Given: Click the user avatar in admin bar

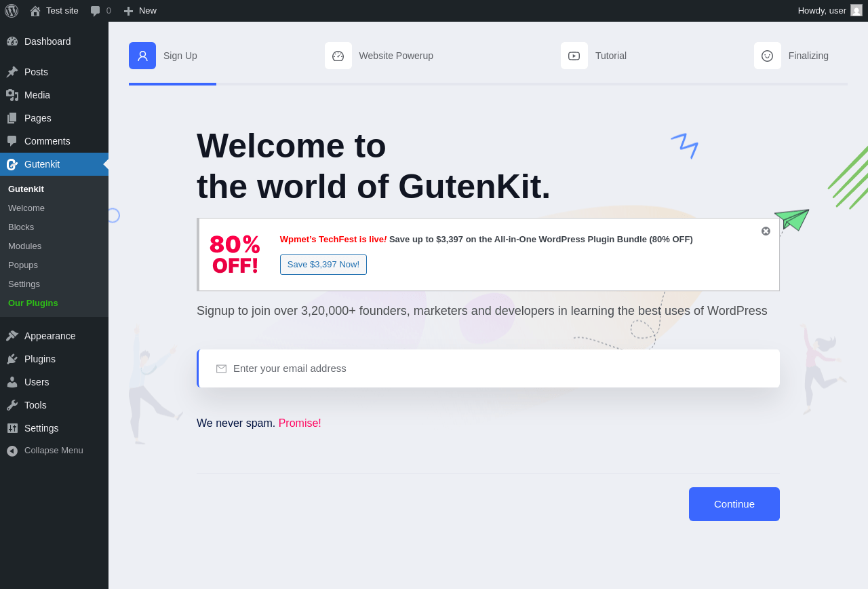Looking at the screenshot, I should (856, 11).
